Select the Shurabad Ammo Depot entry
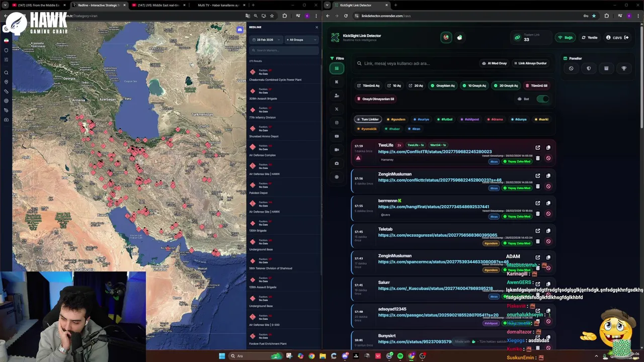 click(284, 132)
